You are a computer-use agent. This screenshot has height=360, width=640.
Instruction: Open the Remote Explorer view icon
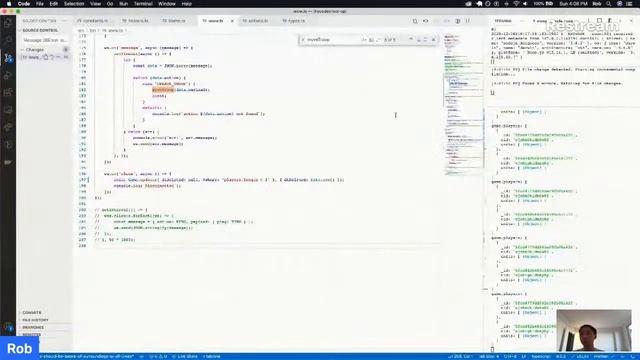pos(8,110)
